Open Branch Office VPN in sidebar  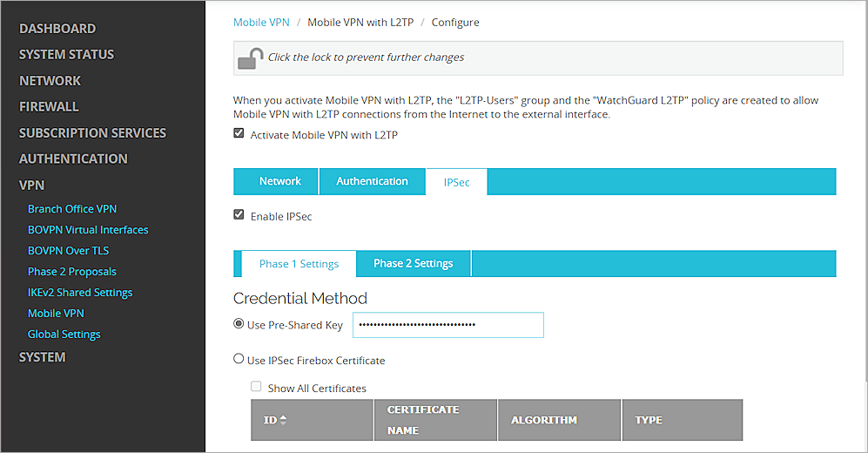[x=72, y=209]
